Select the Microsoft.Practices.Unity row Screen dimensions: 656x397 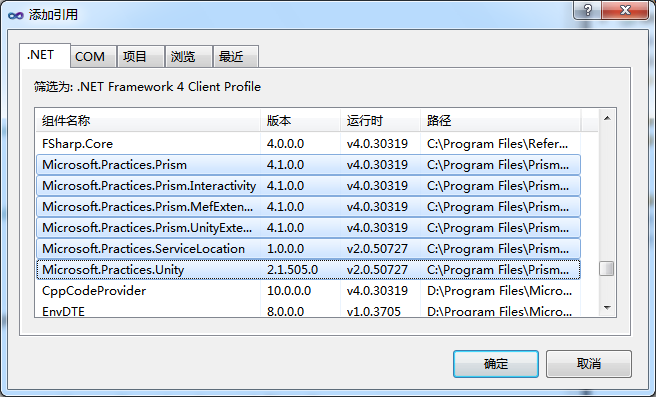[308, 270]
